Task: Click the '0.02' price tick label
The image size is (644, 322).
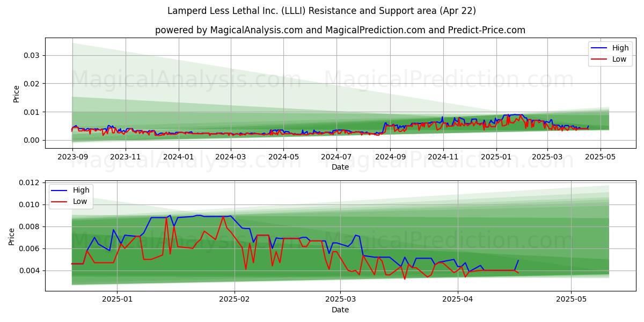Action: point(32,84)
